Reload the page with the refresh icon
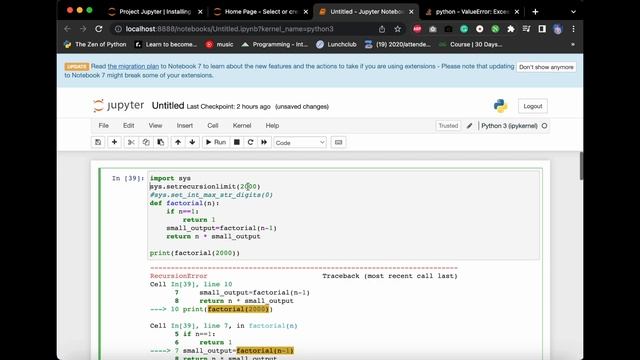The width and height of the screenshot is (640, 360). tap(99, 29)
